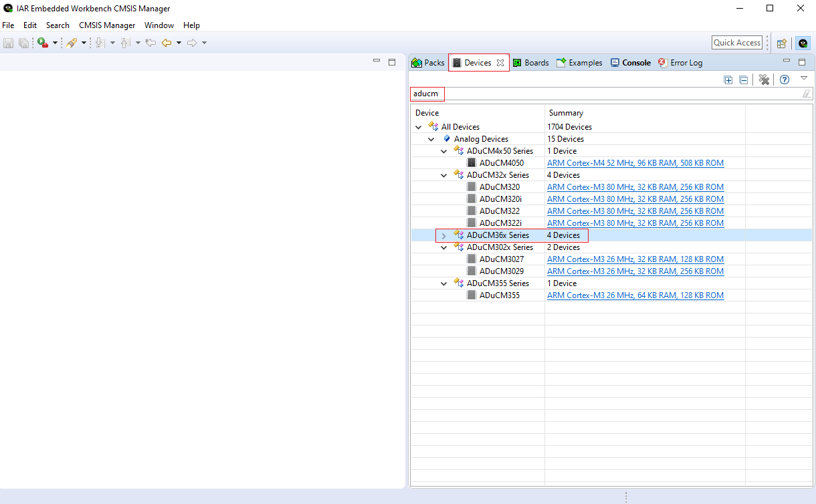Viewport: 816px width, 504px height.
Task: Click the Open Perspective icon
Action: [x=781, y=43]
